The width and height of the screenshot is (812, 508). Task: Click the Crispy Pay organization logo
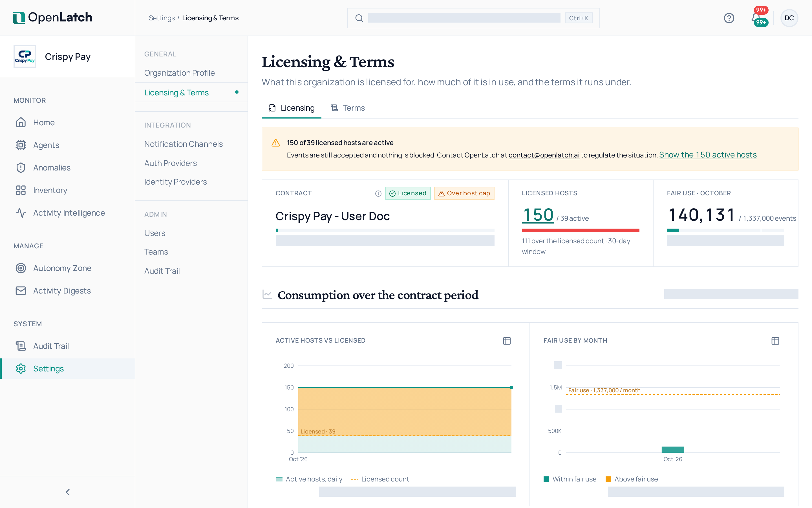click(25, 56)
